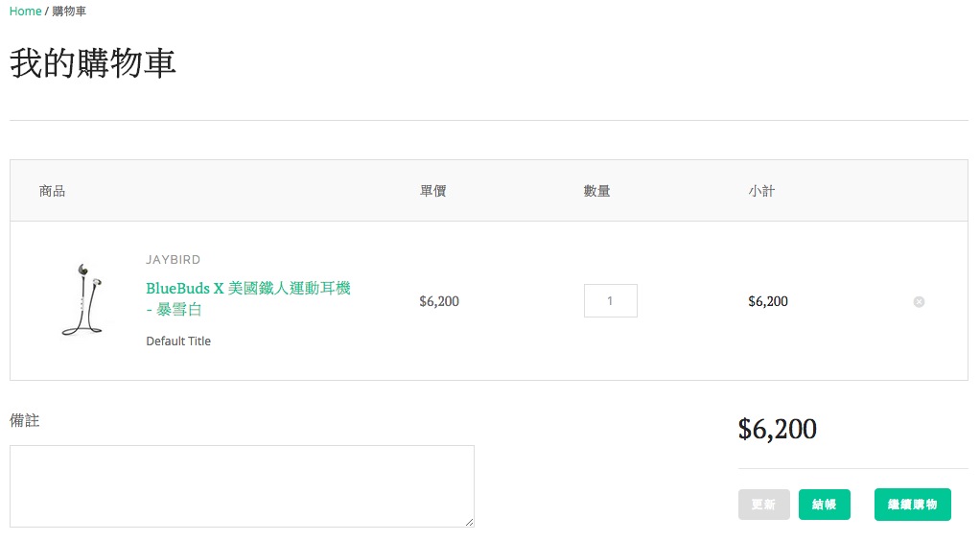Click the 商品 column header
The image size is (980, 541).
(52, 191)
